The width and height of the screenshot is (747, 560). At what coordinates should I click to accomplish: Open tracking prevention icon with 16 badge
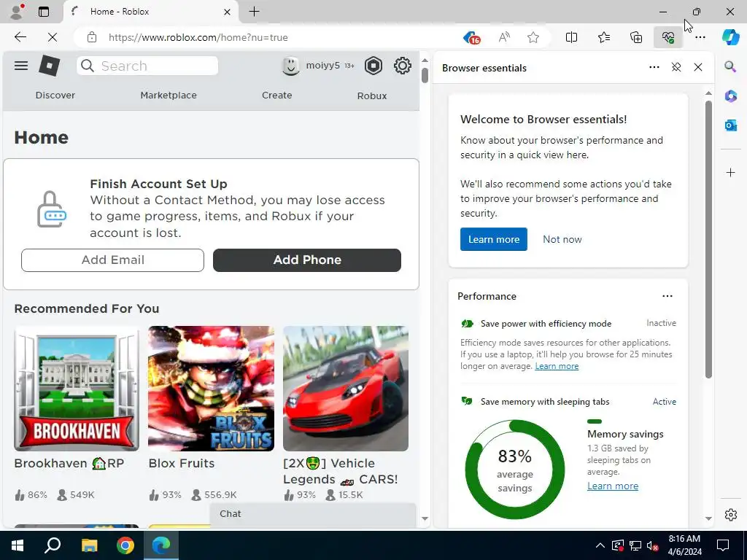472,37
